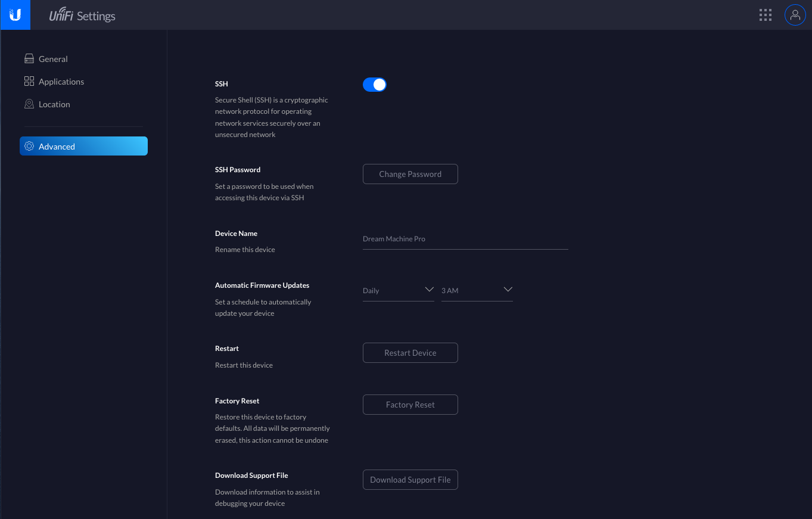Open the Location settings section
The width and height of the screenshot is (812, 519).
[54, 104]
